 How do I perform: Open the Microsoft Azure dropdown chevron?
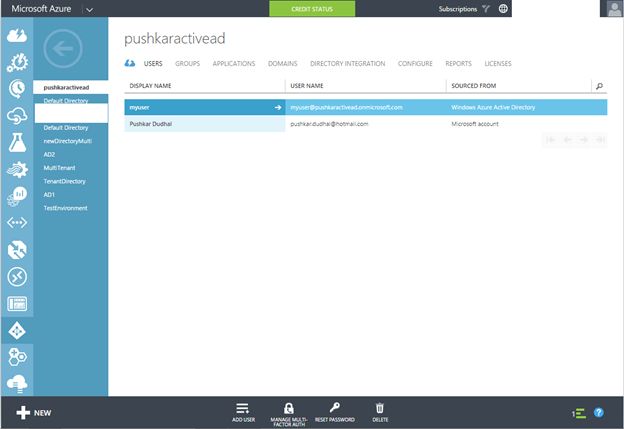coord(89,10)
